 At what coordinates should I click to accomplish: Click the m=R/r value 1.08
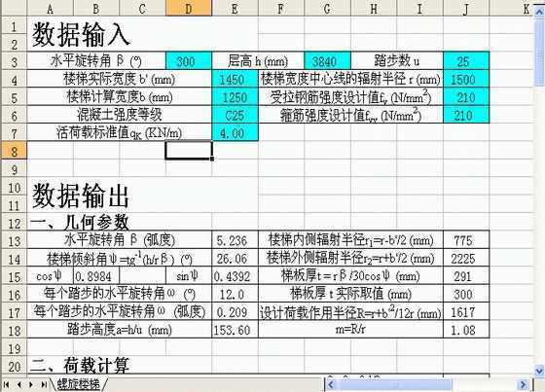466,330
